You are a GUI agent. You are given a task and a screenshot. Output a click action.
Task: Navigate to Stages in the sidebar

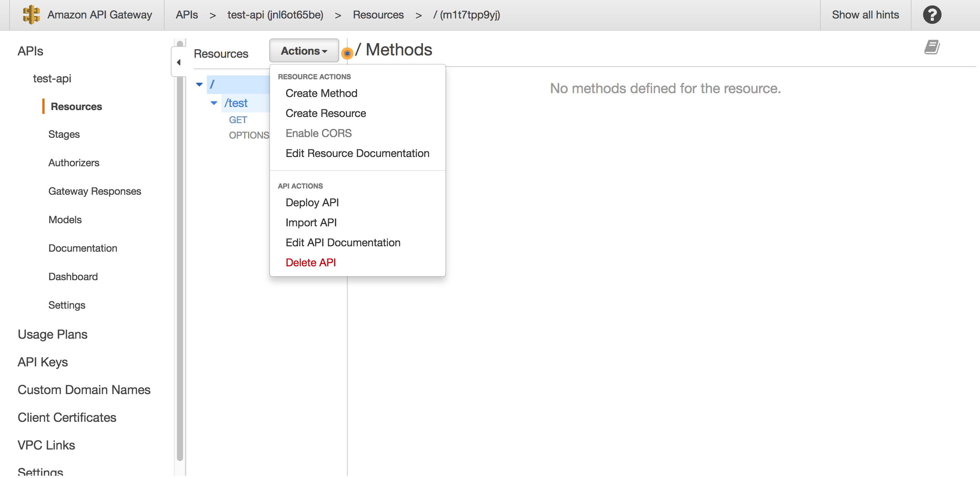[64, 134]
